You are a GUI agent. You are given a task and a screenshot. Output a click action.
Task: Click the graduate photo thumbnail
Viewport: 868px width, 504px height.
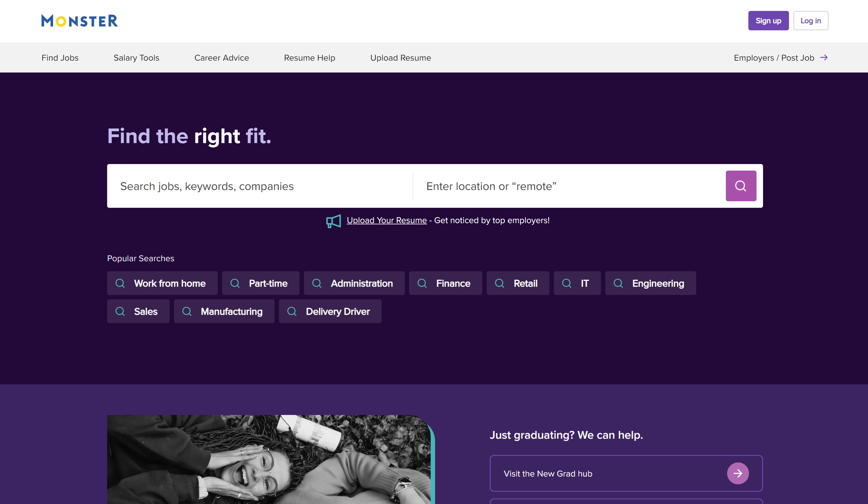point(269,459)
